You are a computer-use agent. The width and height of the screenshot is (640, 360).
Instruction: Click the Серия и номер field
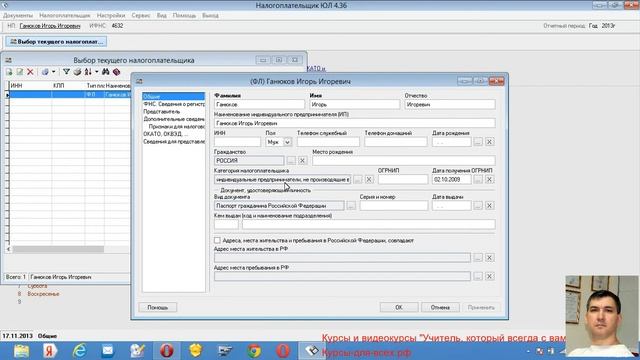tap(394, 206)
